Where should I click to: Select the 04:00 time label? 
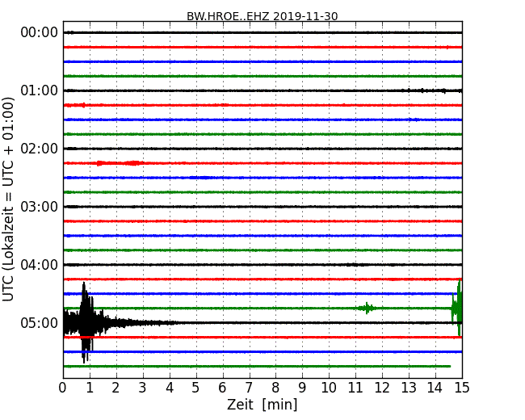[x=40, y=265]
